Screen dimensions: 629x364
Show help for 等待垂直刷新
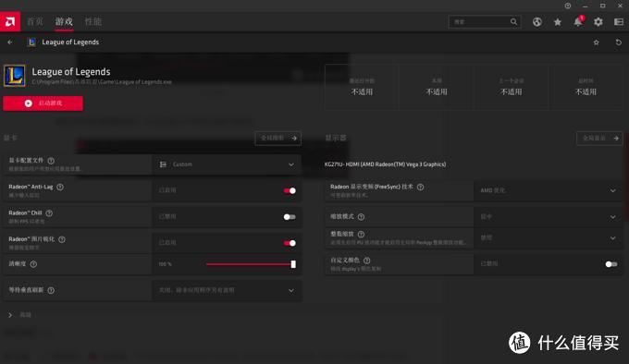(x=51, y=290)
